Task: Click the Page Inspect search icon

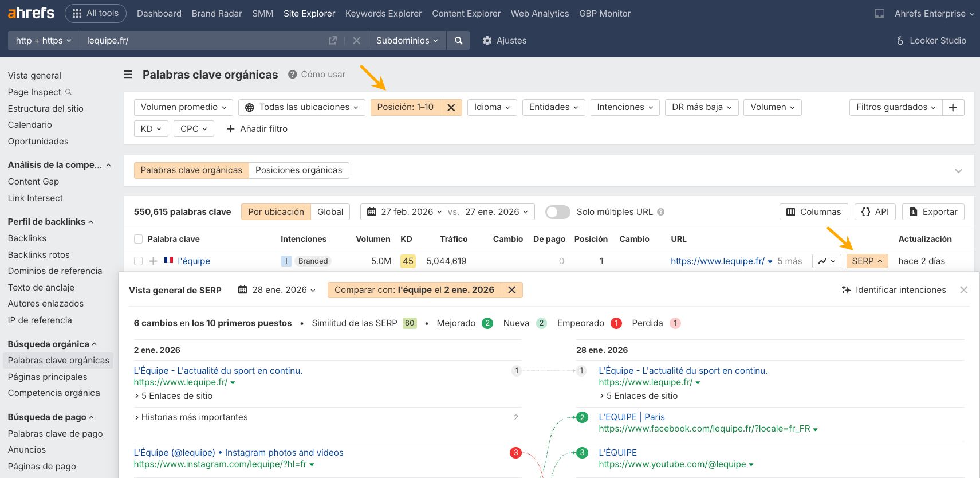Action: point(69,92)
